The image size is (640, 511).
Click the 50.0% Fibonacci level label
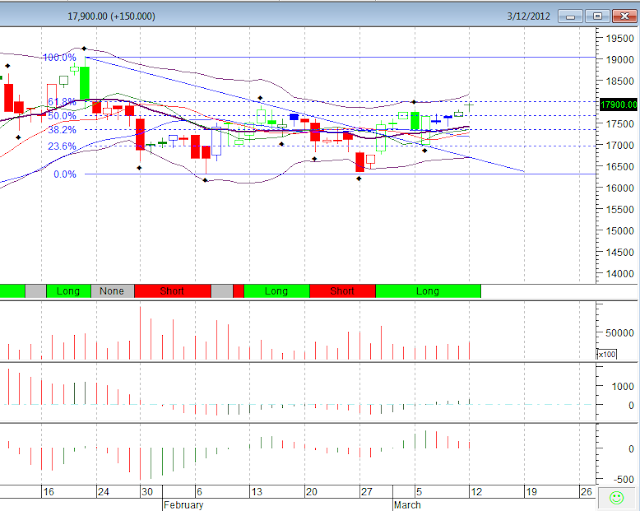pos(62,116)
